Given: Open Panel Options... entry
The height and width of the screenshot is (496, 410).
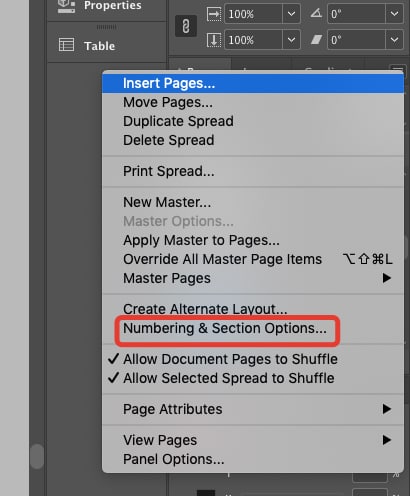Looking at the screenshot, I should point(253,459).
